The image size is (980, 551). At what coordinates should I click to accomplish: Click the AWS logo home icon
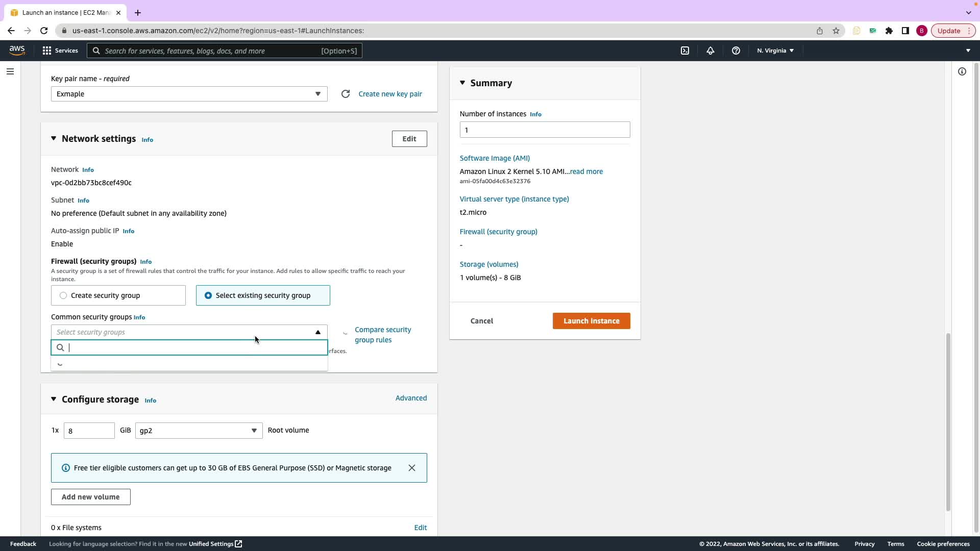[x=17, y=51]
